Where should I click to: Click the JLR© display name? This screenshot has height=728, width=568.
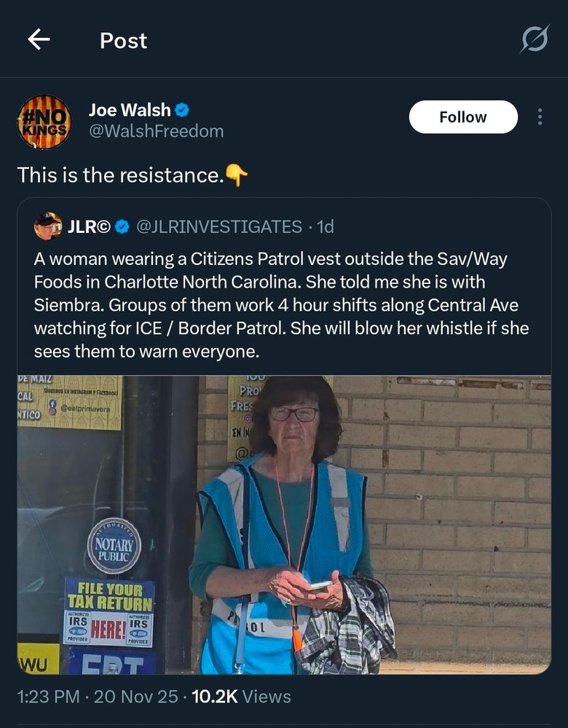coord(89,226)
